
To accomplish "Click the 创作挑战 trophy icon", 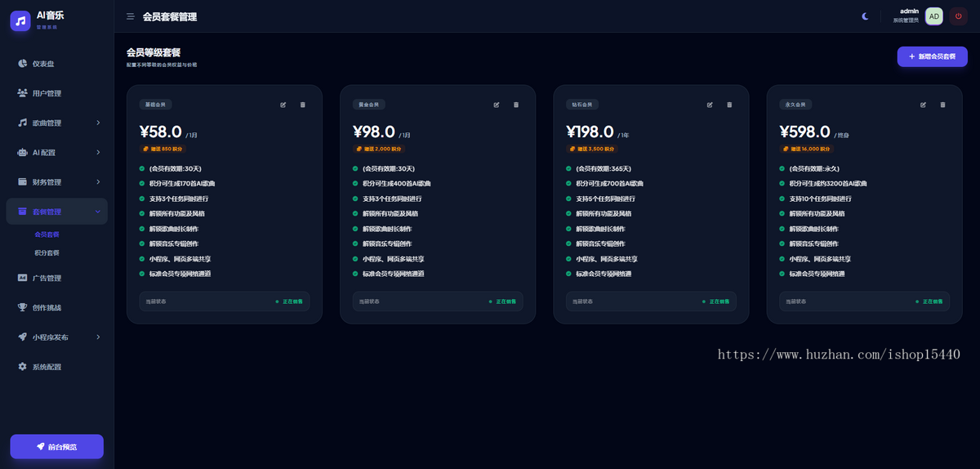I will click(23, 307).
